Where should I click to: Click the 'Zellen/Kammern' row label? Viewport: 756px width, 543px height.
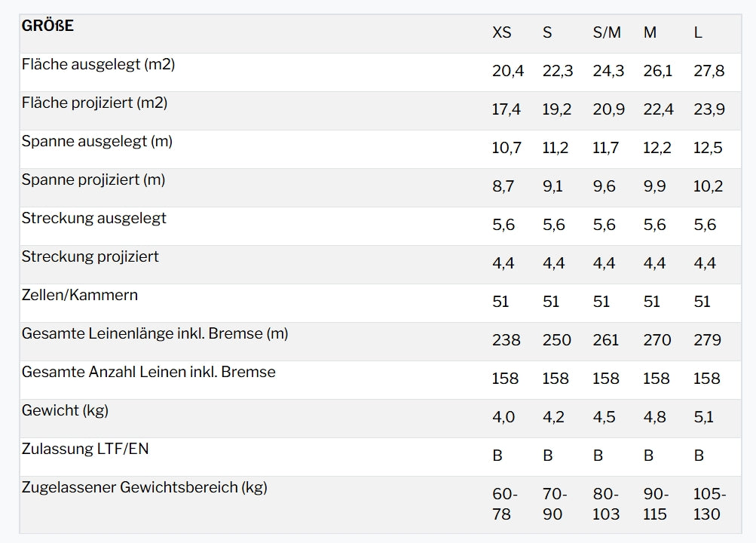(x=80, y=296)
